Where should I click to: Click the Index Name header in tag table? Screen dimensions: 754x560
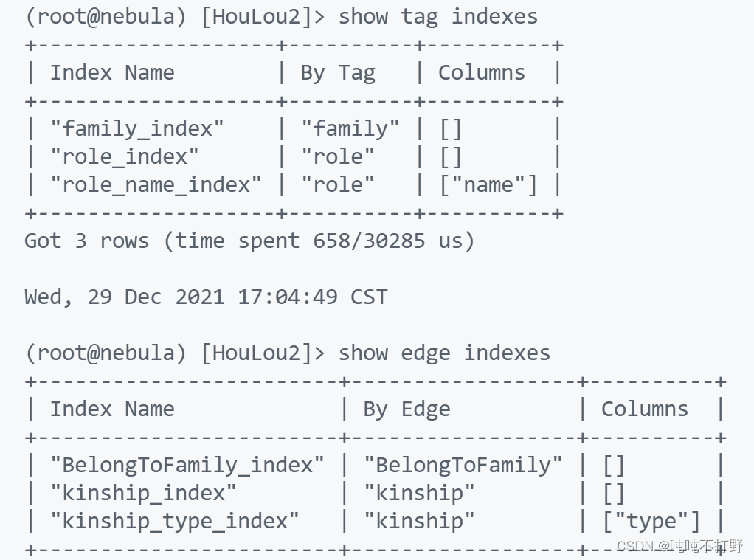click(x=113, y=72)
